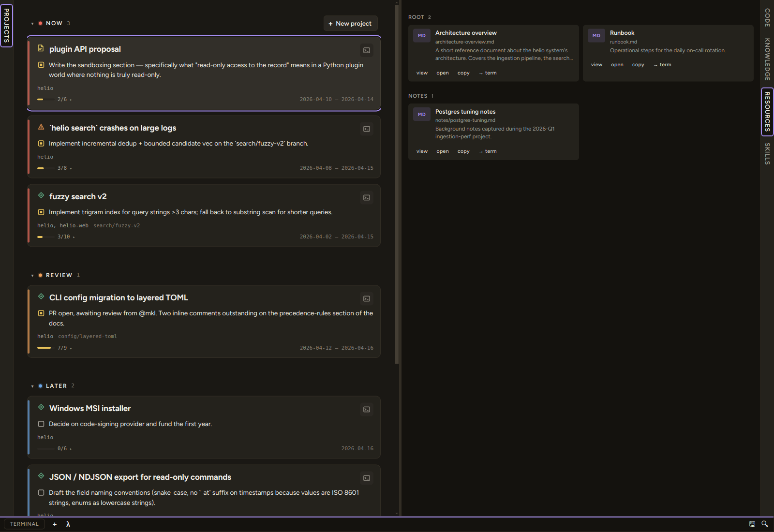
Task: Open the Postgres tuning notes file
Action: pyautogui.click(x=443, y=151)
